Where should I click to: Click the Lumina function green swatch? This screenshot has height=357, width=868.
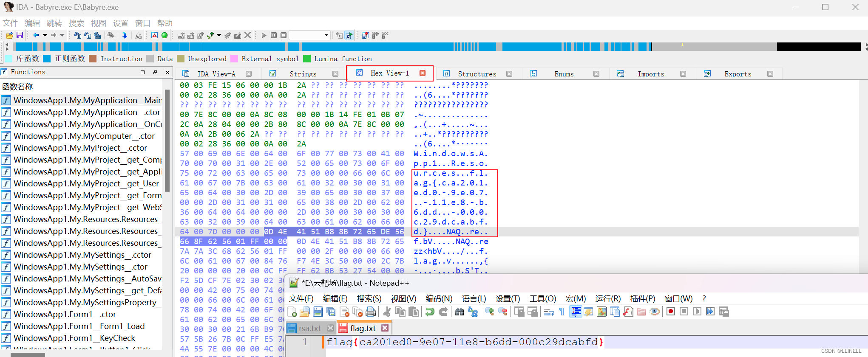[x=306, y=59]
